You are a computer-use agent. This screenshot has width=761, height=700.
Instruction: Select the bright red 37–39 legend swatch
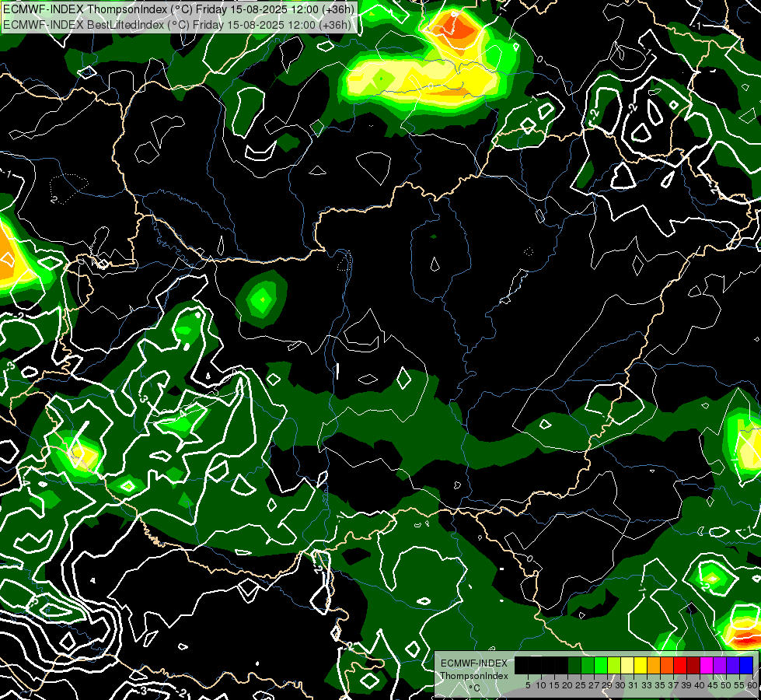tap(680, 665)
